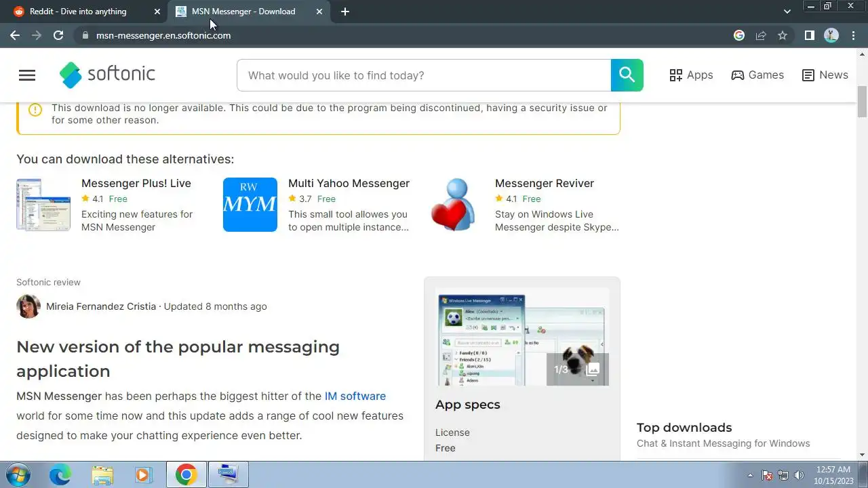Go forward in browser history

point(37,35)
